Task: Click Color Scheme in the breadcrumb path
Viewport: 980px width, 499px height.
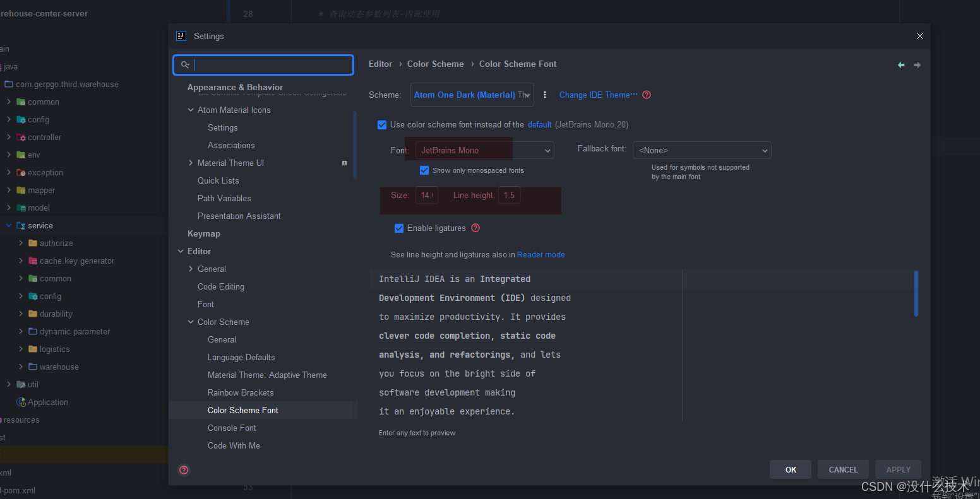Action: tap(435, 64)
